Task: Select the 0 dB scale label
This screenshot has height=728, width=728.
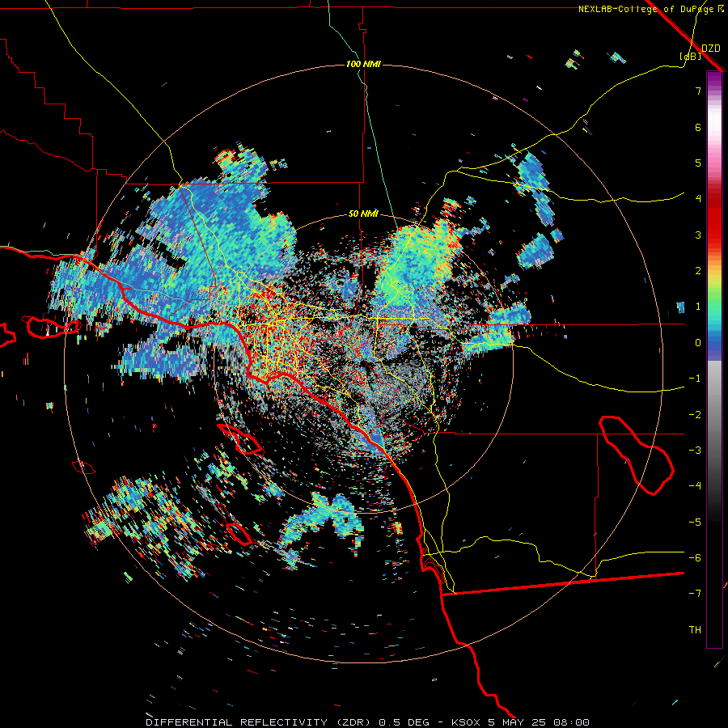Action: (x=698, y=343)
